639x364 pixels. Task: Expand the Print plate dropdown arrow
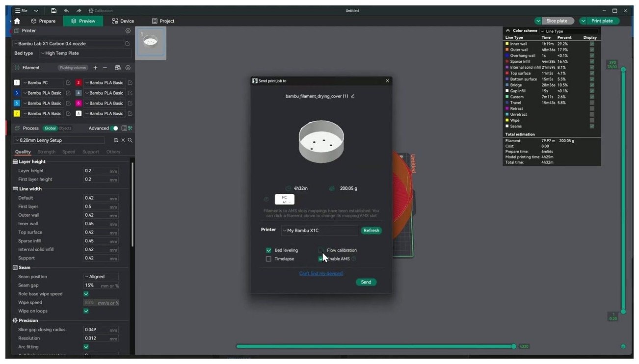coord(583,21)
